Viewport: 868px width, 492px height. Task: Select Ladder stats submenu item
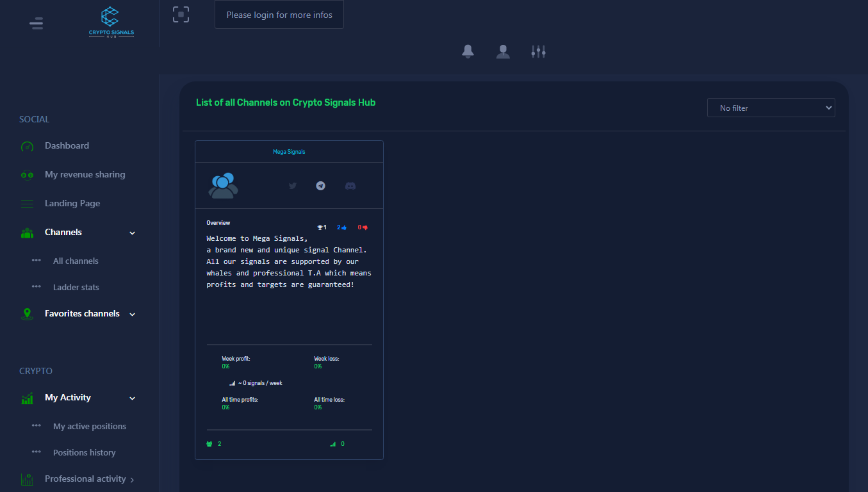pyautogui.click(x=76, y=287)
